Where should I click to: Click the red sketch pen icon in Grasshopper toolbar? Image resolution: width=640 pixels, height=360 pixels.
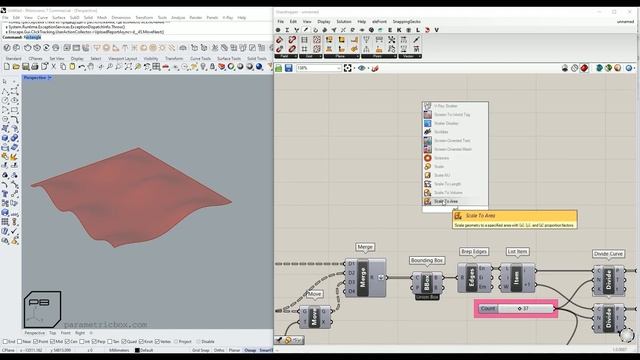coord(375,68)
